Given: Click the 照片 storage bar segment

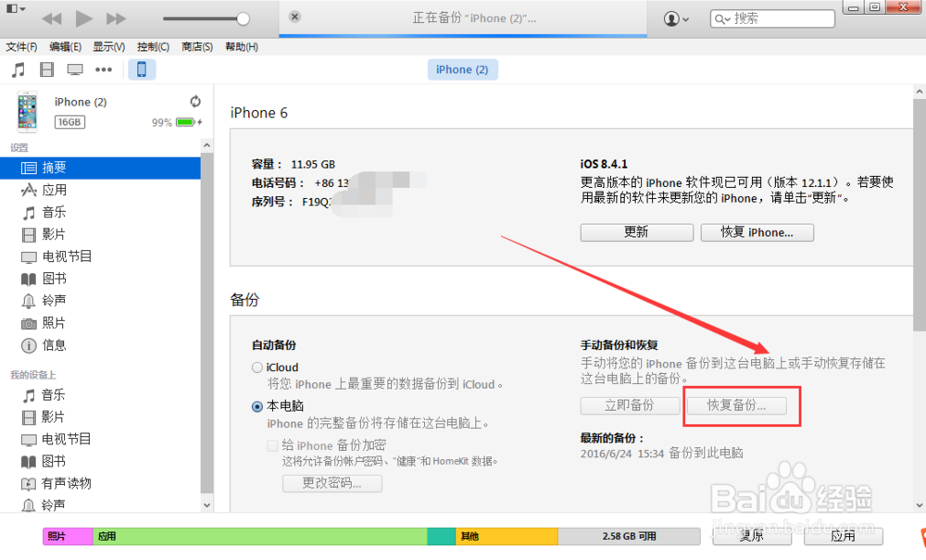Looking at the screenshot, I should 68,536.
